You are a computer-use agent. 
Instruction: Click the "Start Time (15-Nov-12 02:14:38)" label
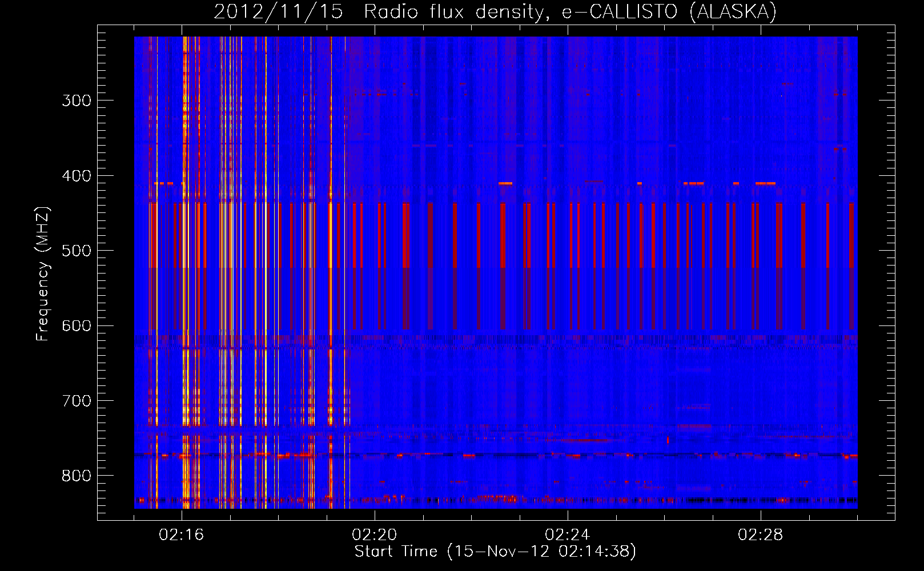coord(495,552)
